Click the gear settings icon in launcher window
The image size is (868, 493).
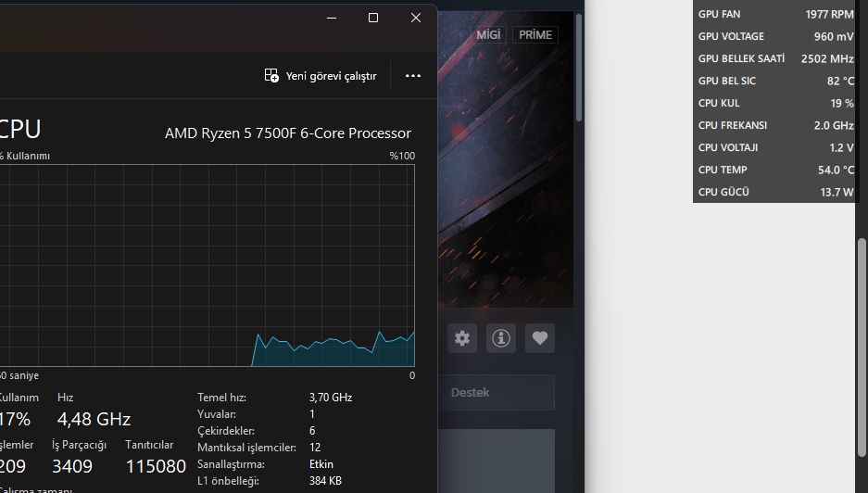462,338
